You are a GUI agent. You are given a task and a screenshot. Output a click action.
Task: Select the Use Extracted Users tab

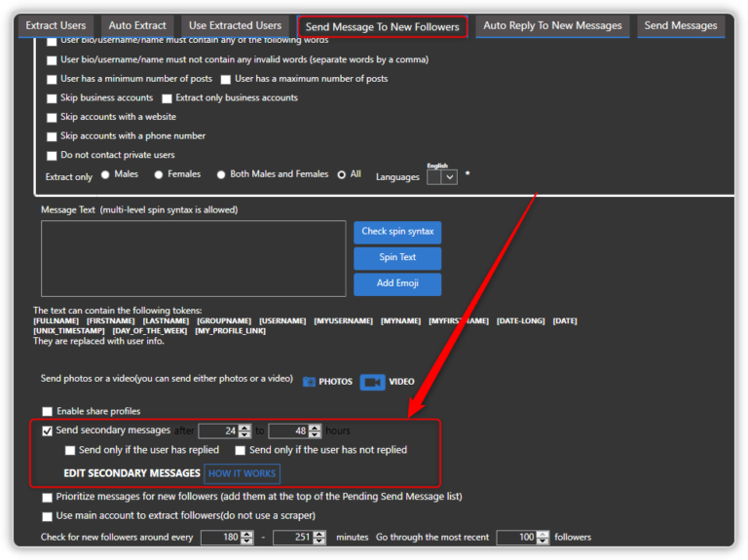pos(235,25)
